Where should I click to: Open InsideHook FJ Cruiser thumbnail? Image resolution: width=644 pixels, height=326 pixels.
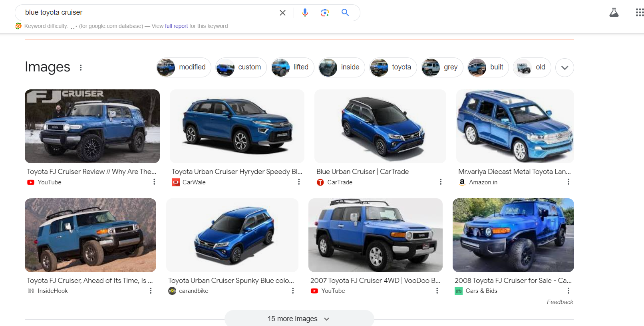pyautogui.click(x=90, y=235)
